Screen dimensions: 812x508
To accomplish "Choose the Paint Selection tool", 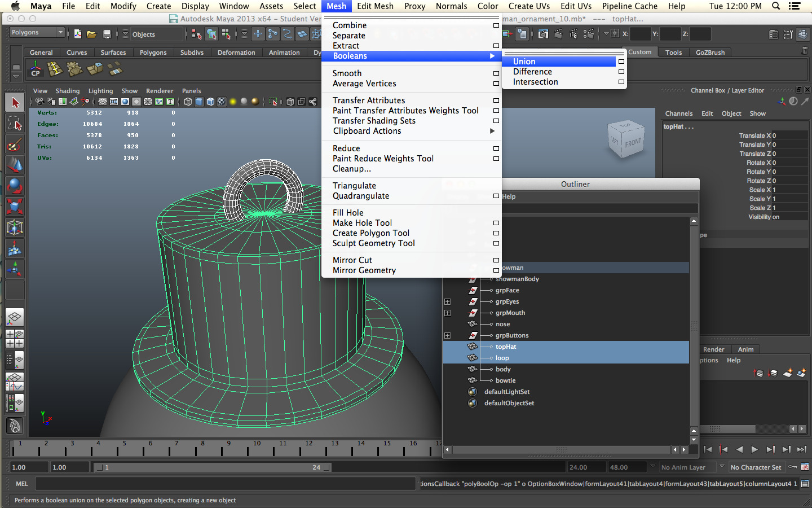I will [15, 144].
